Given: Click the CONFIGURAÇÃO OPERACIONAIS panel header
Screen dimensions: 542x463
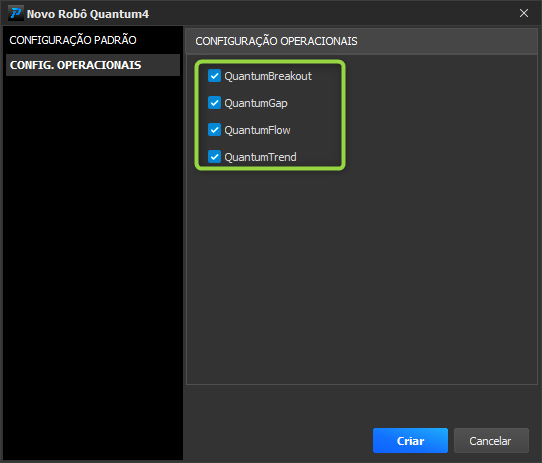Looking at the screenshot, I should (x=361, y=41).
